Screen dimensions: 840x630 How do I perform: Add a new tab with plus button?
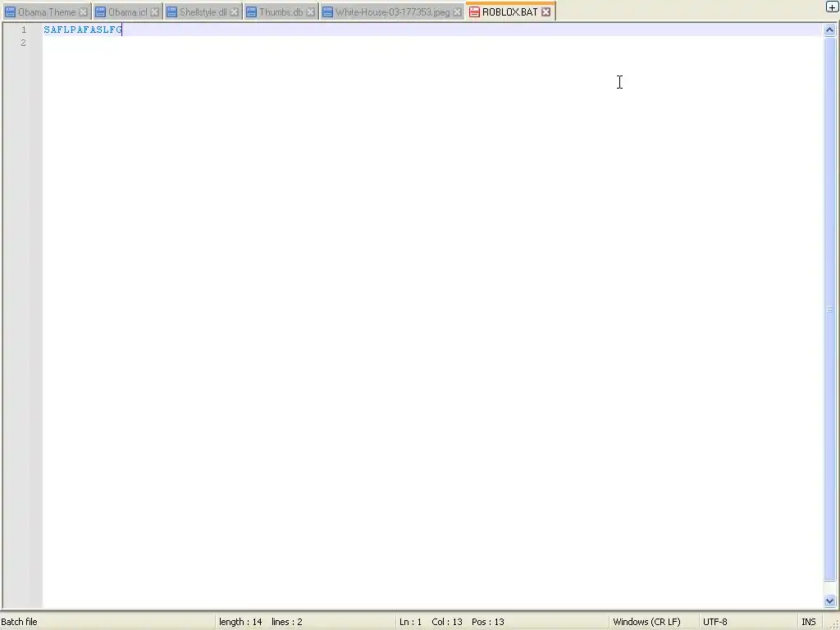pyautogui.click(x=832, y=7)
